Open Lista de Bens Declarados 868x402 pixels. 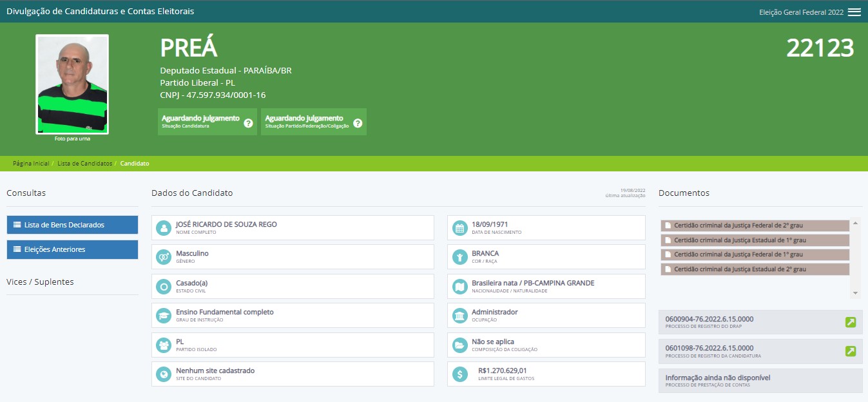[x=72, y=225]
